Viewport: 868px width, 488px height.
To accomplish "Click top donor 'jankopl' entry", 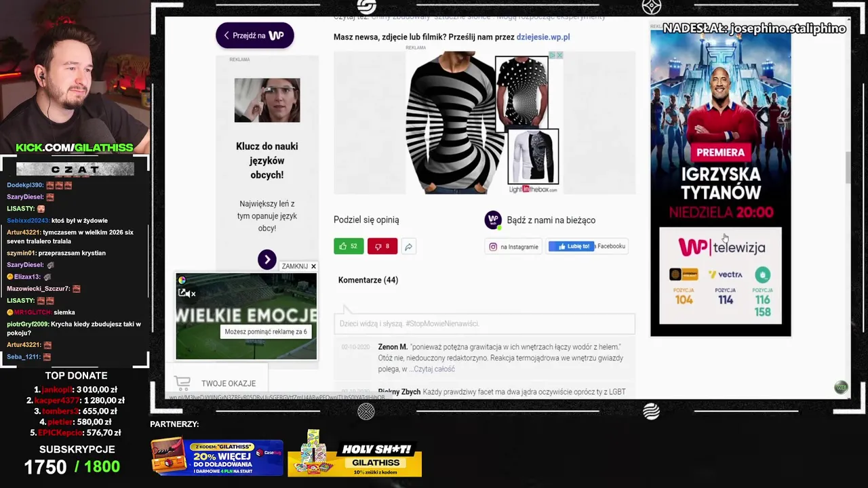I will point(75,390).
